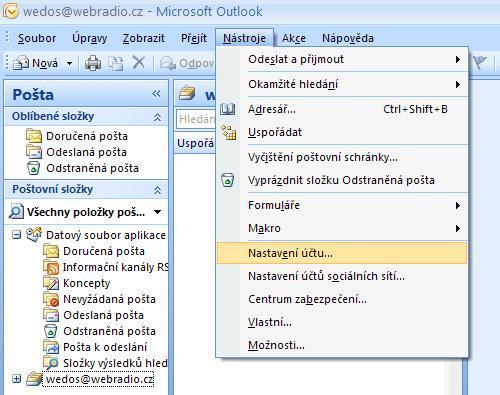Select Nastavení účtu menu item
The image size is (500, 395).
point(342,253)
